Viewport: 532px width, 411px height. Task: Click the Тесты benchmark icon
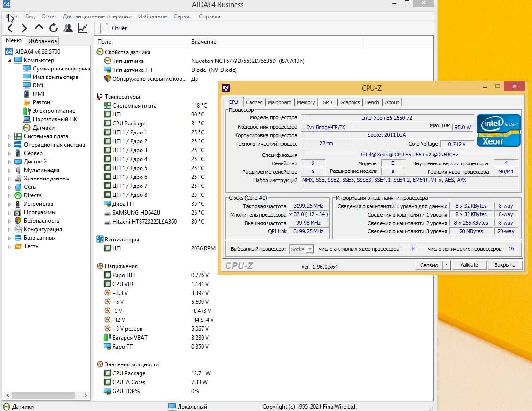coord(18,246)
